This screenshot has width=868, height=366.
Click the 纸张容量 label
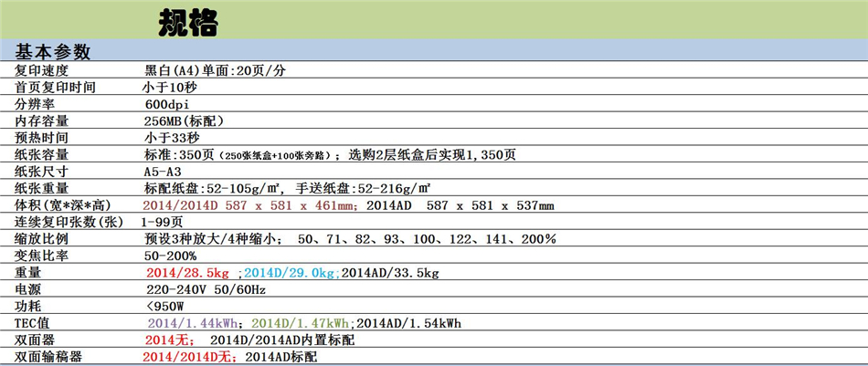tap(41, 155)
